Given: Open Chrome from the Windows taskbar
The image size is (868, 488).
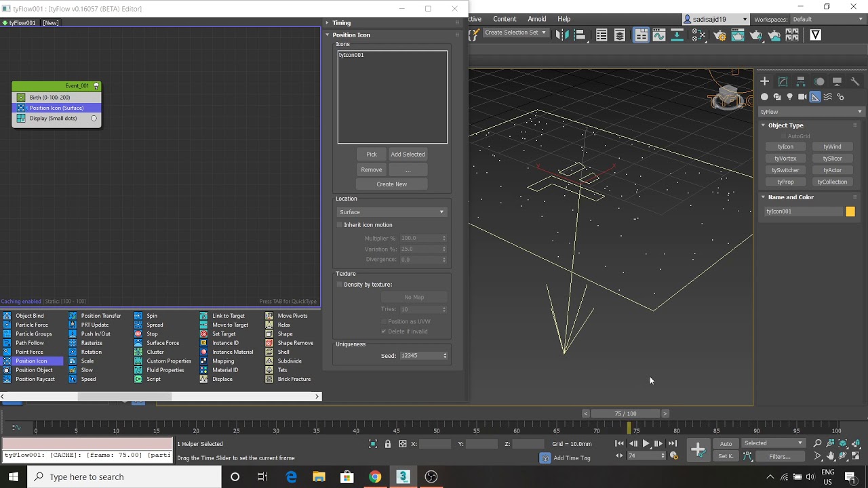Looking at the screenshot, I should tap(375, 476).
